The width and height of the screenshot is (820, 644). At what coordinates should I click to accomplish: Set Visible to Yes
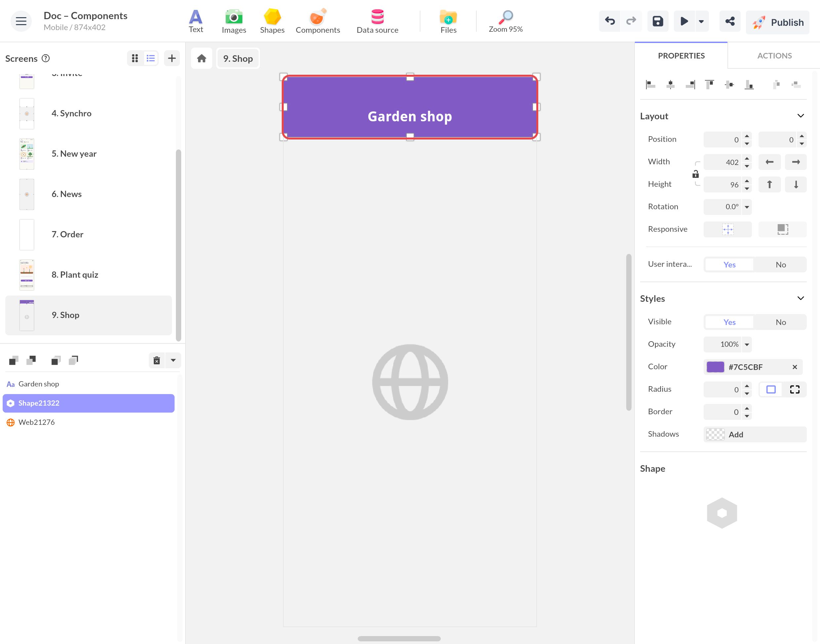coord(729,322)
